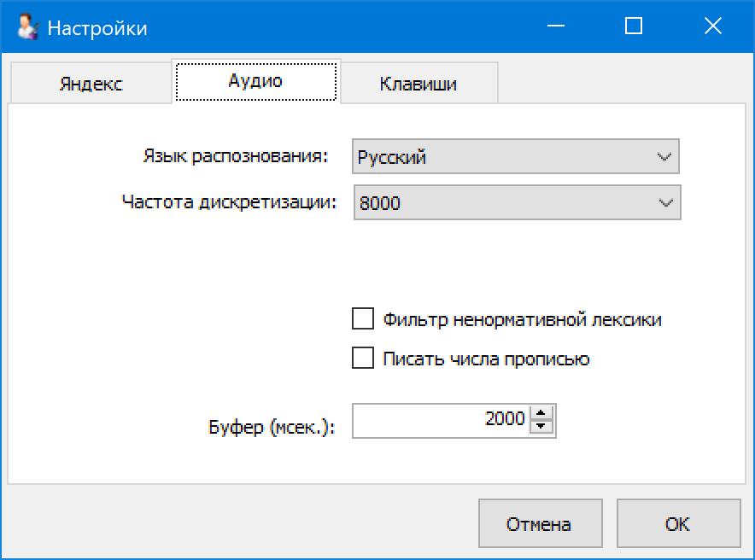Increase the buffer value with up arrow
Image resolution: width=755 pixels, height=560 pixels.
point(541,413)
